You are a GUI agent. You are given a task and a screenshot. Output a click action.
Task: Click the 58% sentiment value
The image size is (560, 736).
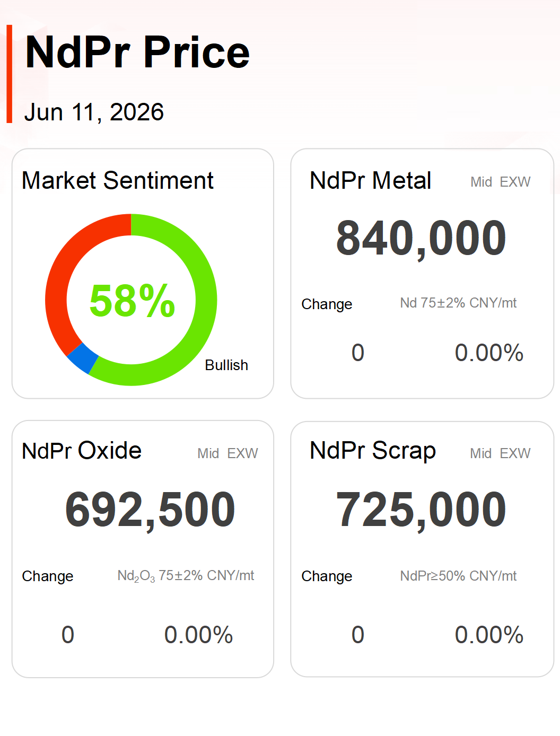pyautogui.click(x=132, y=301)
